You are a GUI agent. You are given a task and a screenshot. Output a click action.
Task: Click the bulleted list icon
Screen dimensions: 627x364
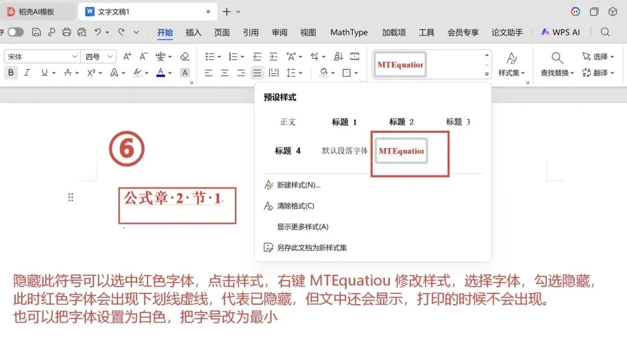pos(210,56)
